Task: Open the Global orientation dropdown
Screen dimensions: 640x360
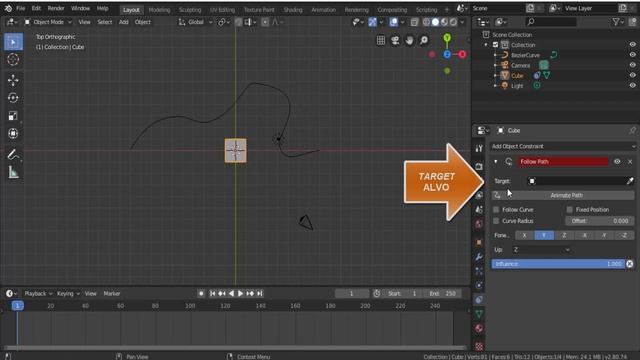Action: coord(196,22)
